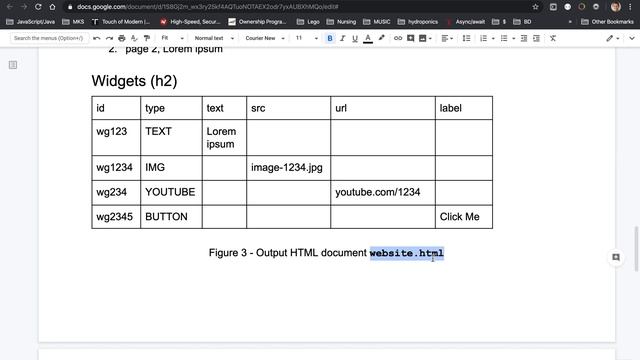
Task: Undo the last edit
Action: tap(97, 38)
